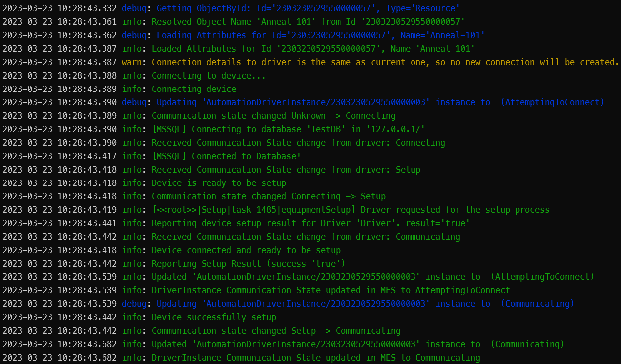Click 'Communication state changed Setup -> Communicating'
This screenshot has height=364, width=621.
pyautogui.click(x=202, y=331)
